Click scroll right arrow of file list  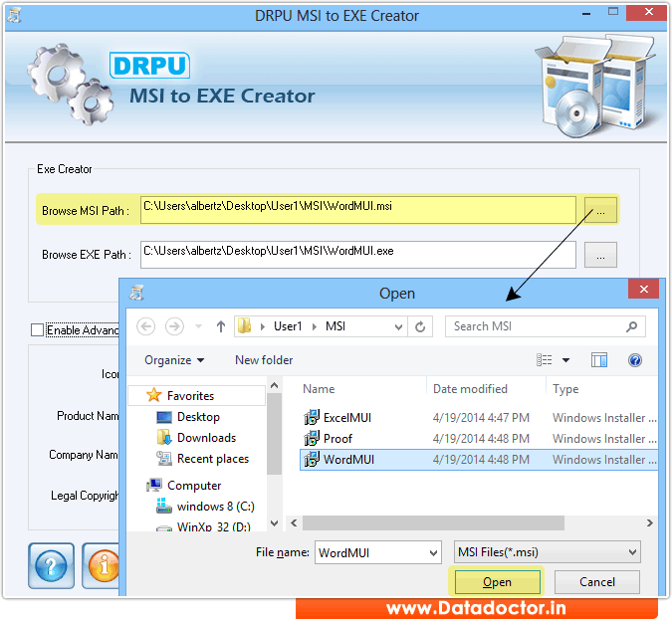pyautogui.click(x=650, y=522)
